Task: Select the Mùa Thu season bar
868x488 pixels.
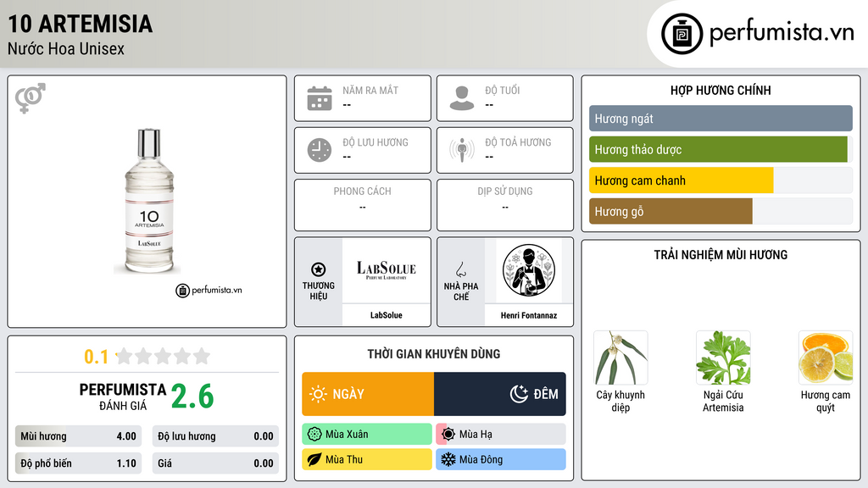Action: pos(367,459)
